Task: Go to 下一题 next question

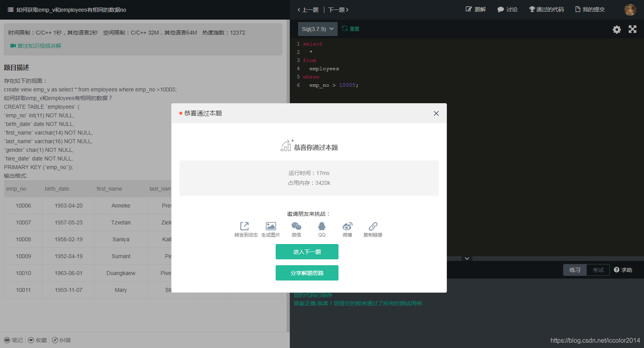Action: click(338, 10)
